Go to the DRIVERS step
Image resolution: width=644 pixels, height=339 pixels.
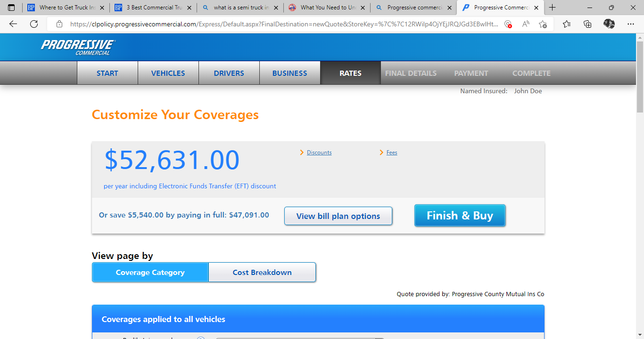coord(229,73)
